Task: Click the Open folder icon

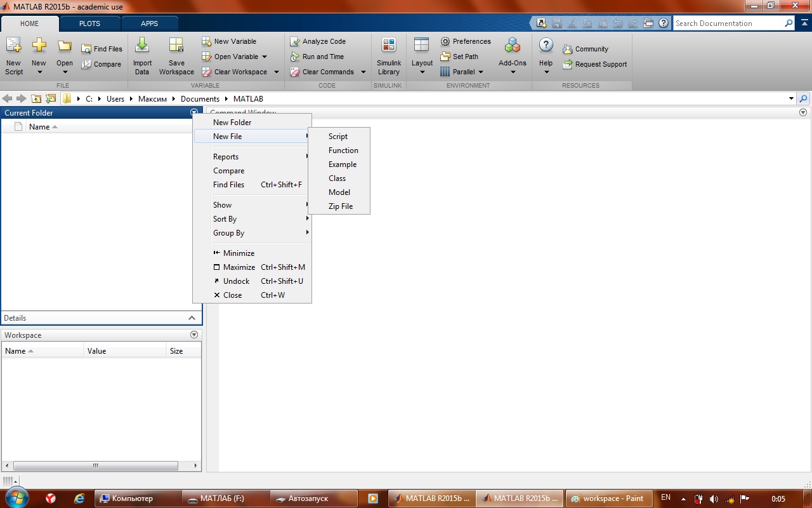Action: [x=64, y=46]
